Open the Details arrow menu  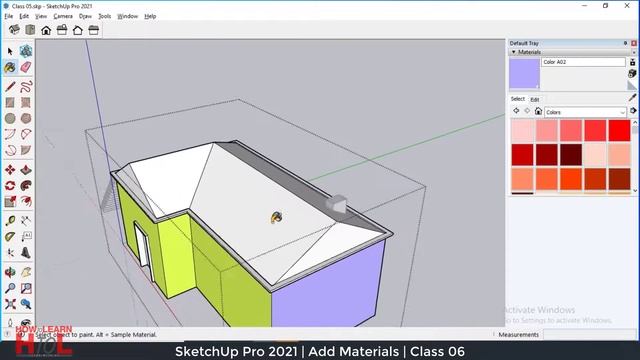pos(633,111)
